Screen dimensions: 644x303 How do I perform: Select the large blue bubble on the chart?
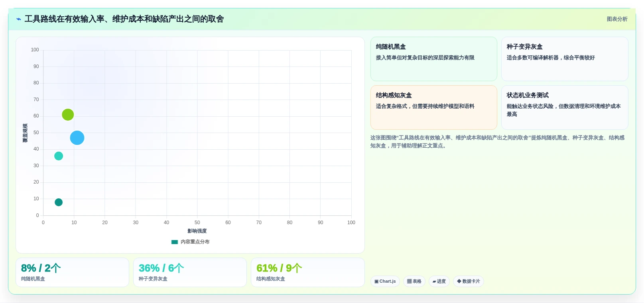pyautogui.click(x=77, y=138)
